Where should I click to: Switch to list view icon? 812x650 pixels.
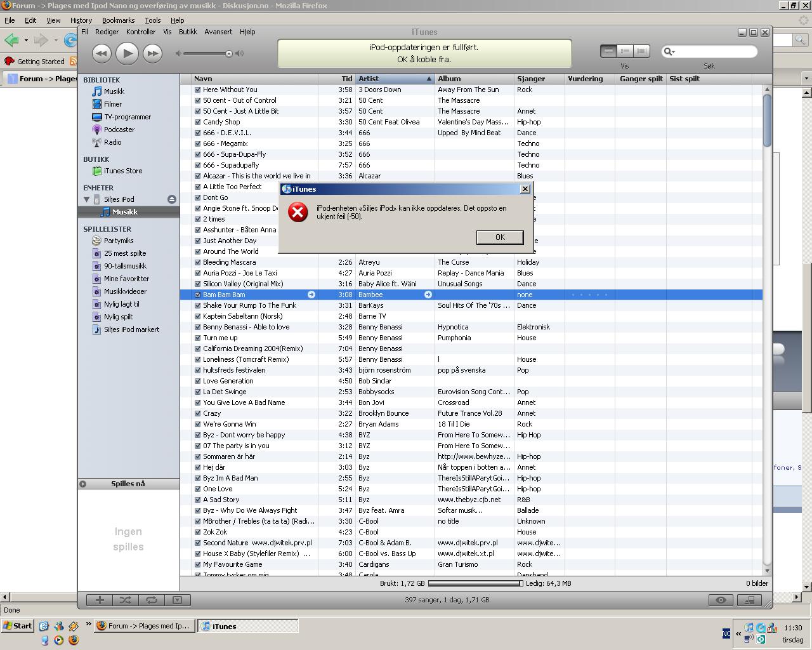coord(608,51)
